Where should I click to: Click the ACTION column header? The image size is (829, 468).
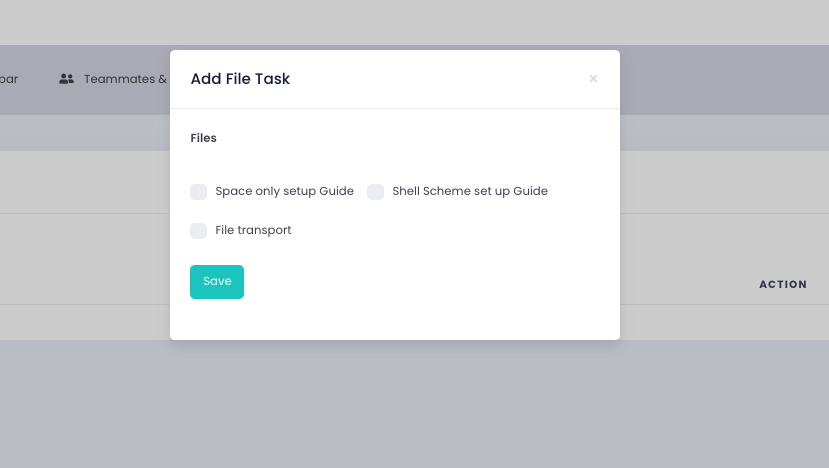click(782, 284)
